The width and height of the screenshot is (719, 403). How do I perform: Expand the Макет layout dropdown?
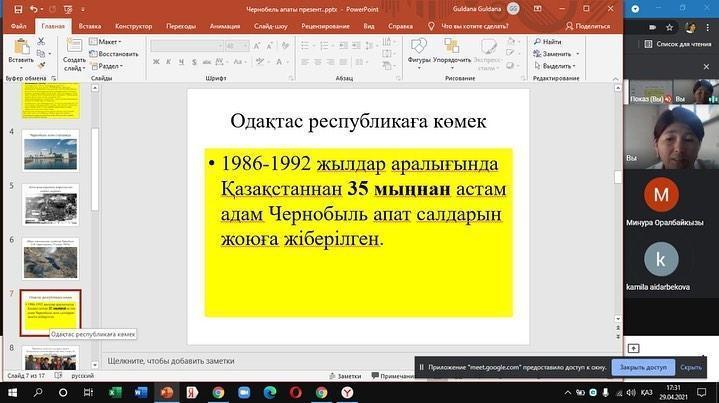(x=108, y=42)
